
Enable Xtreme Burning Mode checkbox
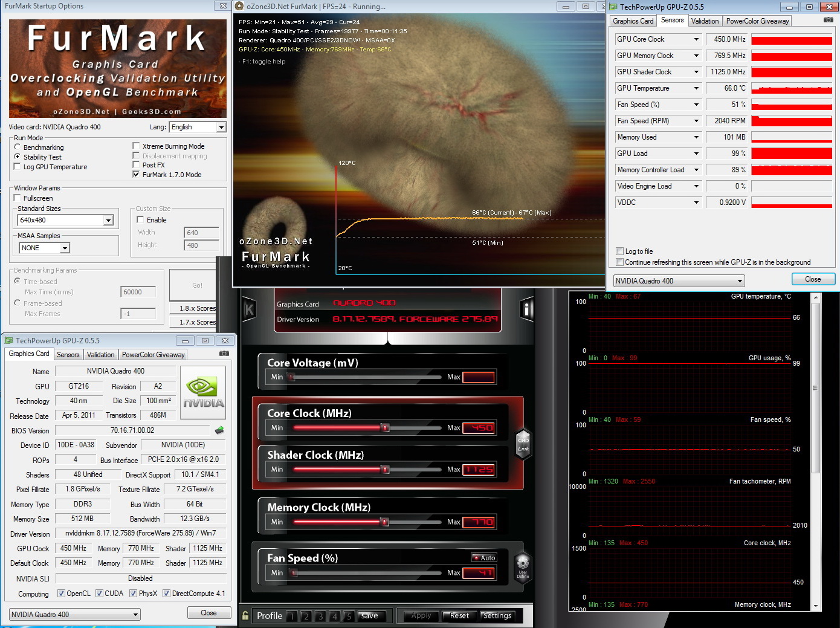[x=137, y=146]
